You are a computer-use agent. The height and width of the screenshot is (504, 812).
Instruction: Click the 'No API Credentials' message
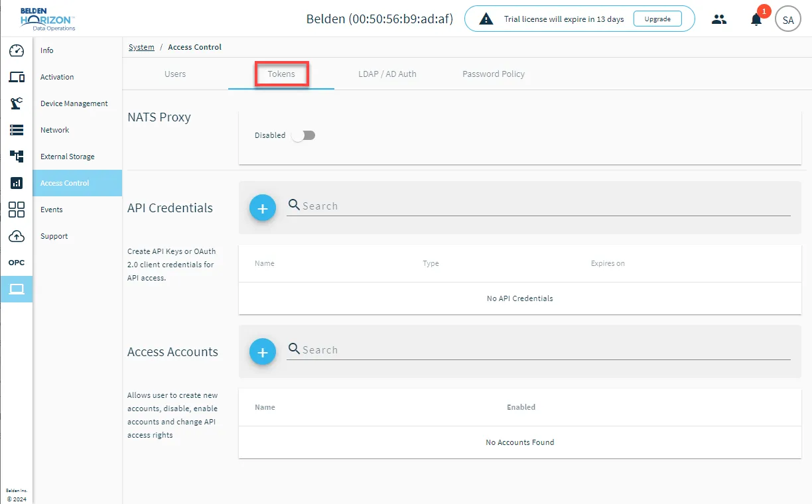520,298
